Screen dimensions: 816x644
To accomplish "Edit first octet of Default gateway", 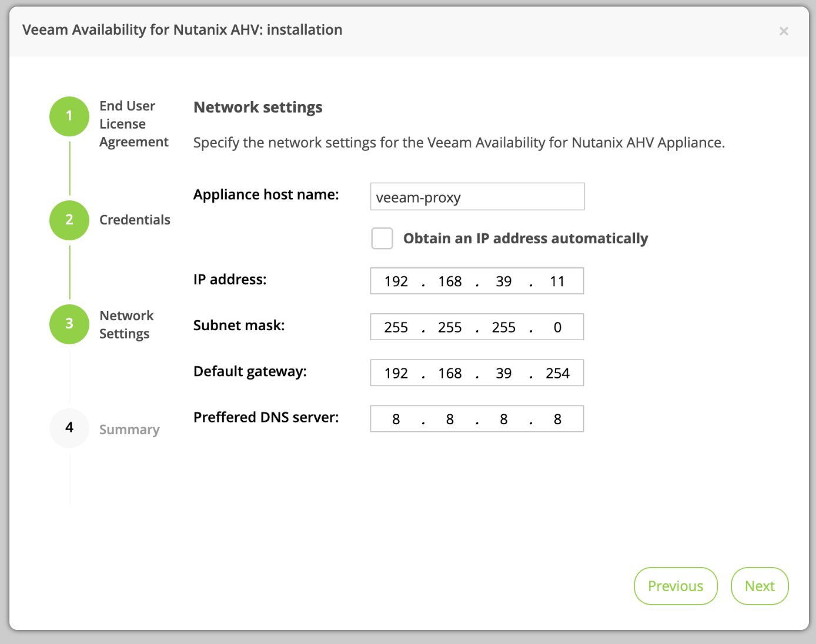I will pyautogui.click(x=396, y=373).
